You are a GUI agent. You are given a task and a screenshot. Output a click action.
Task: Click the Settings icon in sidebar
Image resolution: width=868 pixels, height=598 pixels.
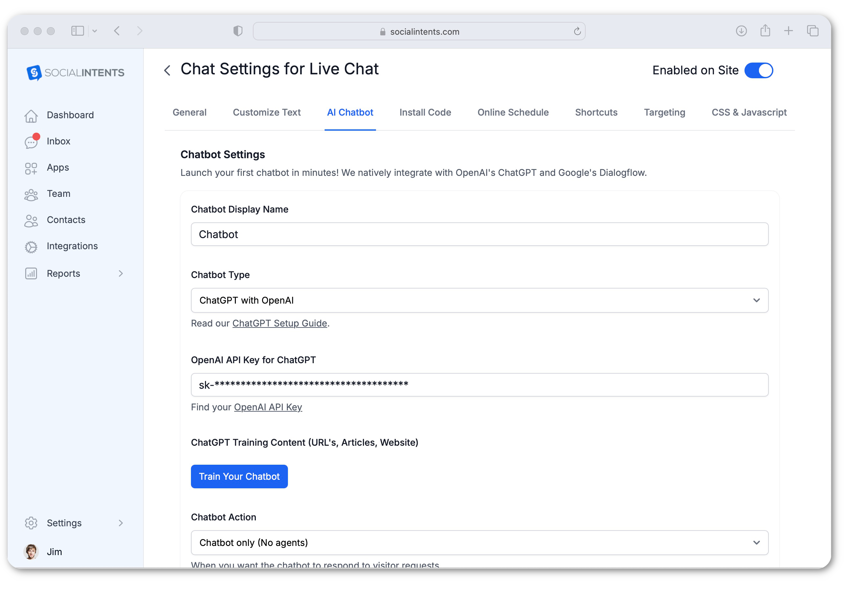point(31,523)
